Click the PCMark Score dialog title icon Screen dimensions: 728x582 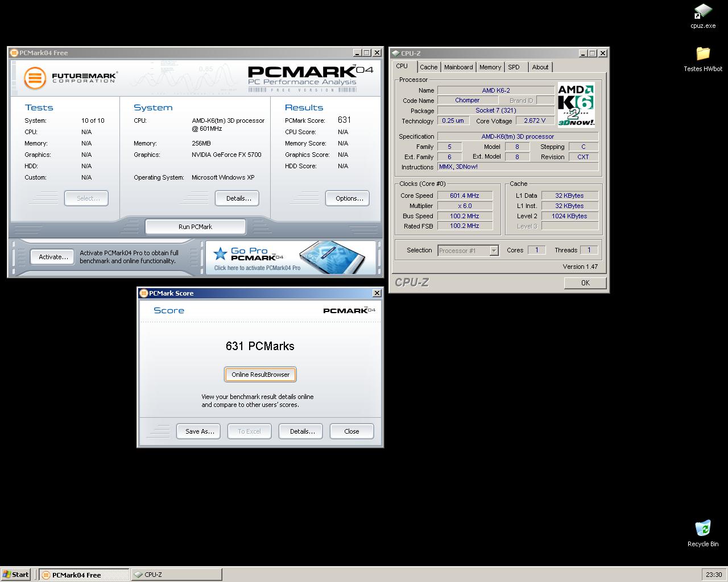(x=144, y=293)
